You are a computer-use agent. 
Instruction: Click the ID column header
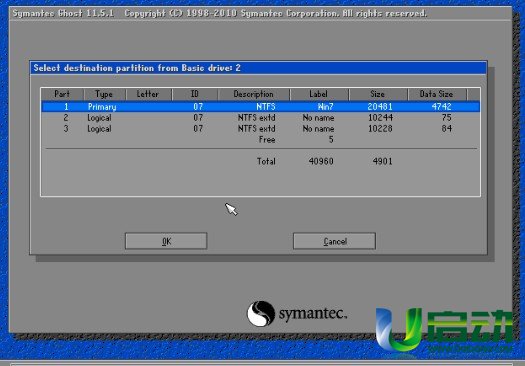pyautogui.click(x=195, y=94)
